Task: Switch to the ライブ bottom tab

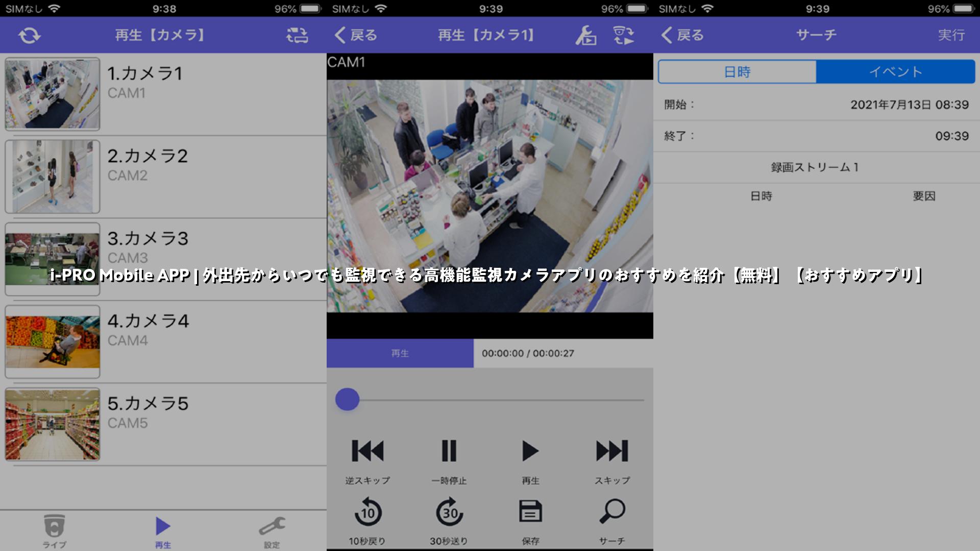Action: (54, 531)
